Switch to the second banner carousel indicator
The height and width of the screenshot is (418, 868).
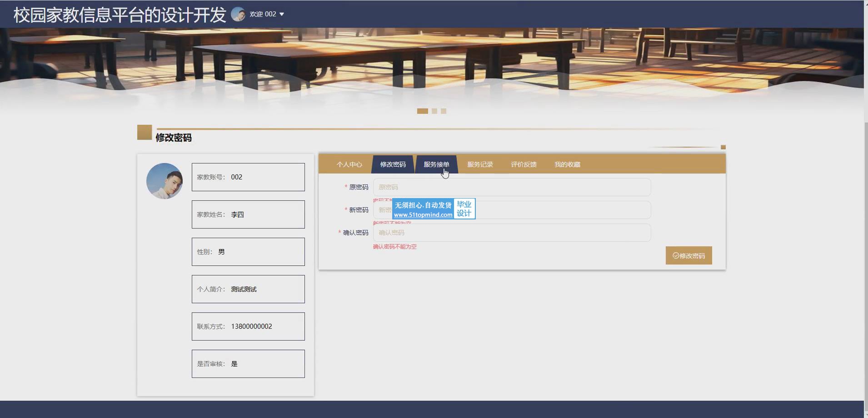[x=434, y=111]
